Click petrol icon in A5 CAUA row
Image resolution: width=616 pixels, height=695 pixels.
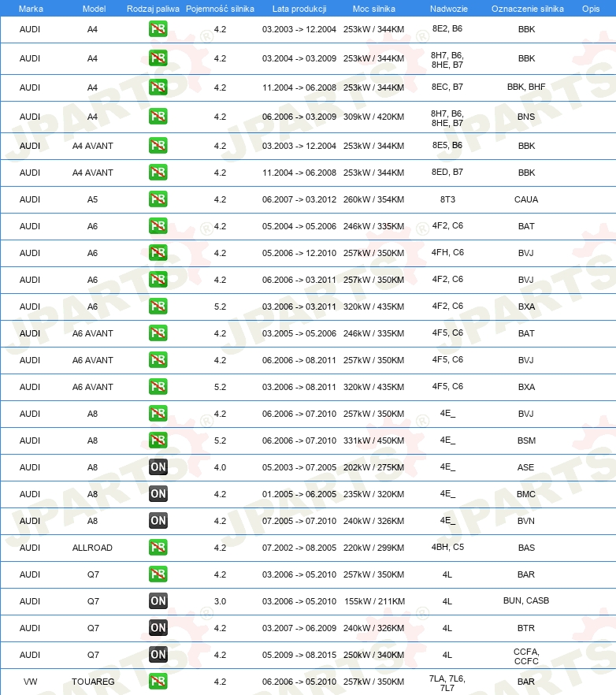click(x=158, y=199)
